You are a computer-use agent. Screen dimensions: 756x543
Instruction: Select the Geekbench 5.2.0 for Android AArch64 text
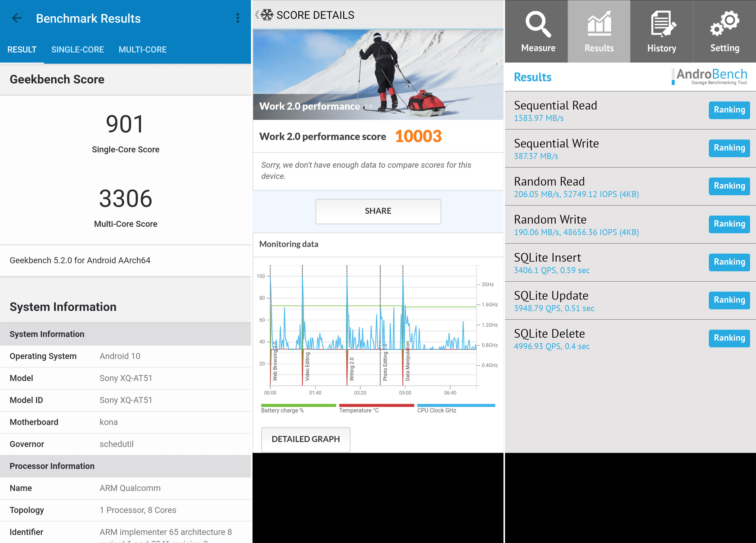click(80, 260)
